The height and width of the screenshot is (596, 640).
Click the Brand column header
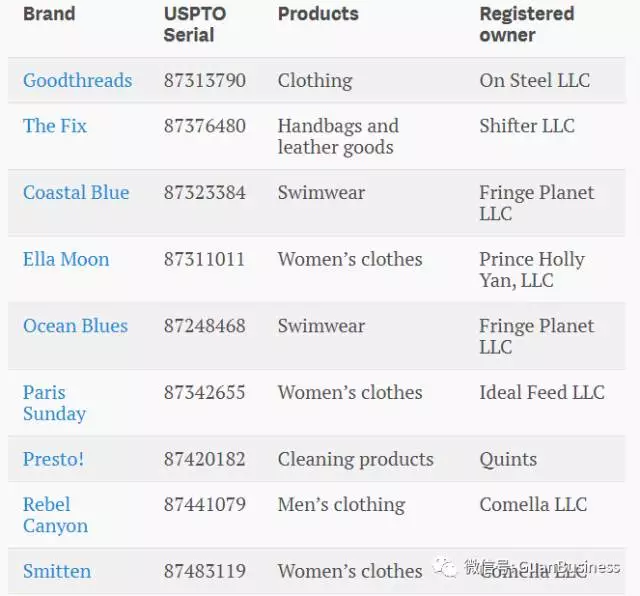49,14
